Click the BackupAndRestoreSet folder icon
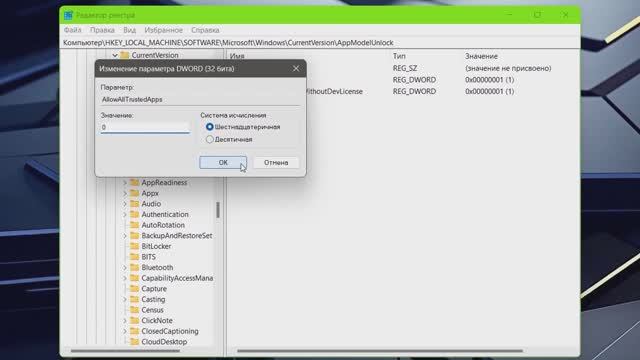The height and width of the screenshot is (360, 640). pyautogui.click(x=134, y=236)
